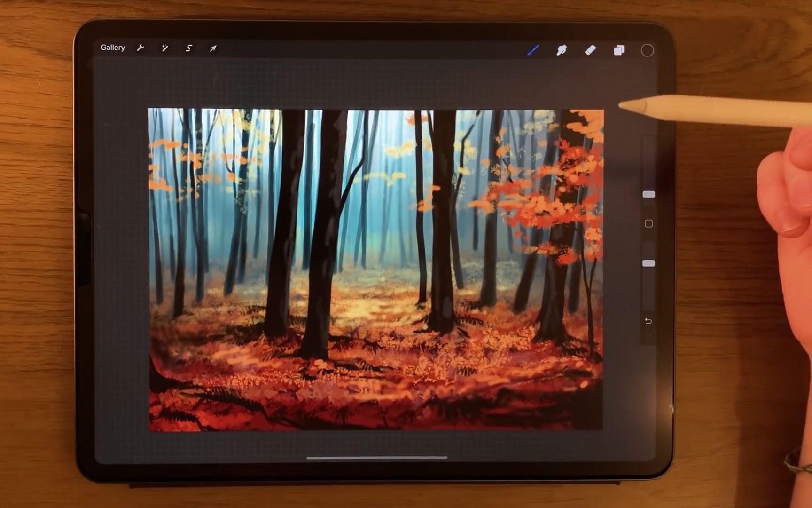Tap the Undo arrow in sidebar
This screenshot has width=812, height=508.
click(x=648, y=321)
